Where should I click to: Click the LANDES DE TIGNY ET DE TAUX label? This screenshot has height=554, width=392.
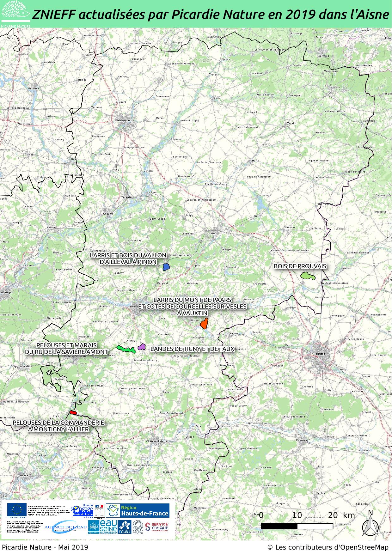(x=192, y=349)
